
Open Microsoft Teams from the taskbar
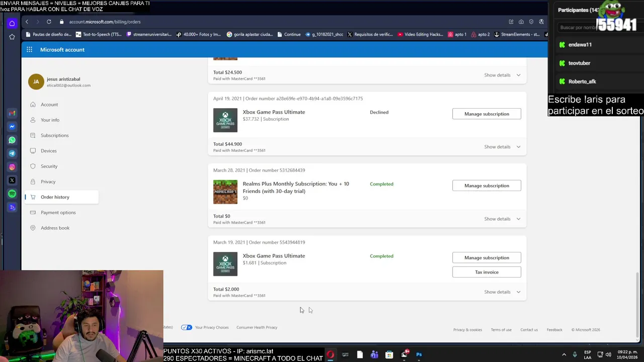pos(374,354)
